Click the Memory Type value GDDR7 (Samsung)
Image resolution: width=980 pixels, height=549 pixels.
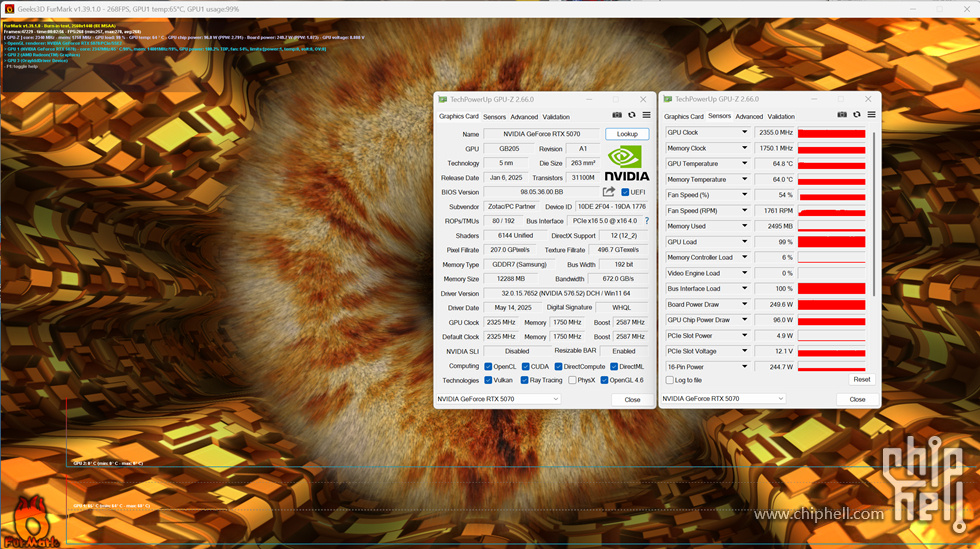(x=519, y=264)
